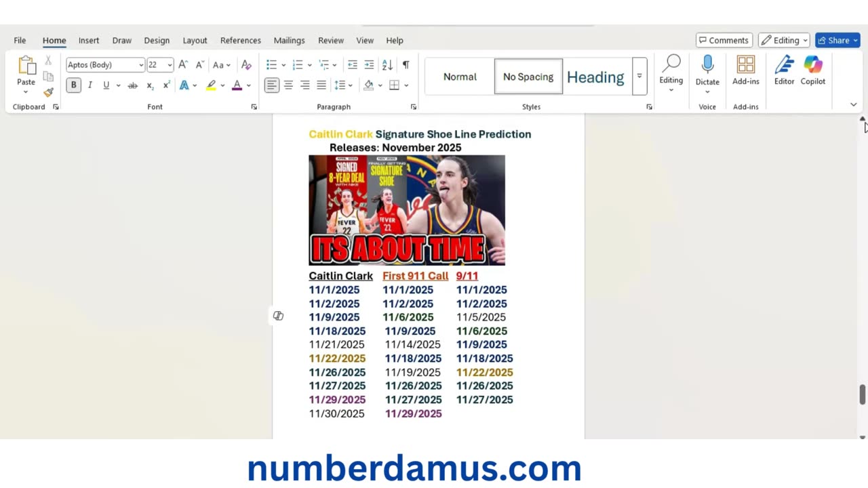Click the Help tab
The width and height of the screenshot is (868, 488).
coord(395,41)
